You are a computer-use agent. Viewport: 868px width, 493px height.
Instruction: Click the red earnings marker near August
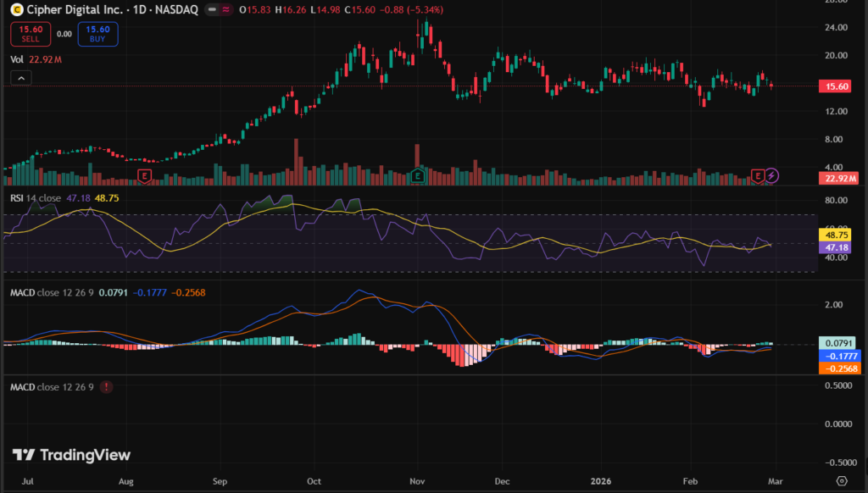145,175
